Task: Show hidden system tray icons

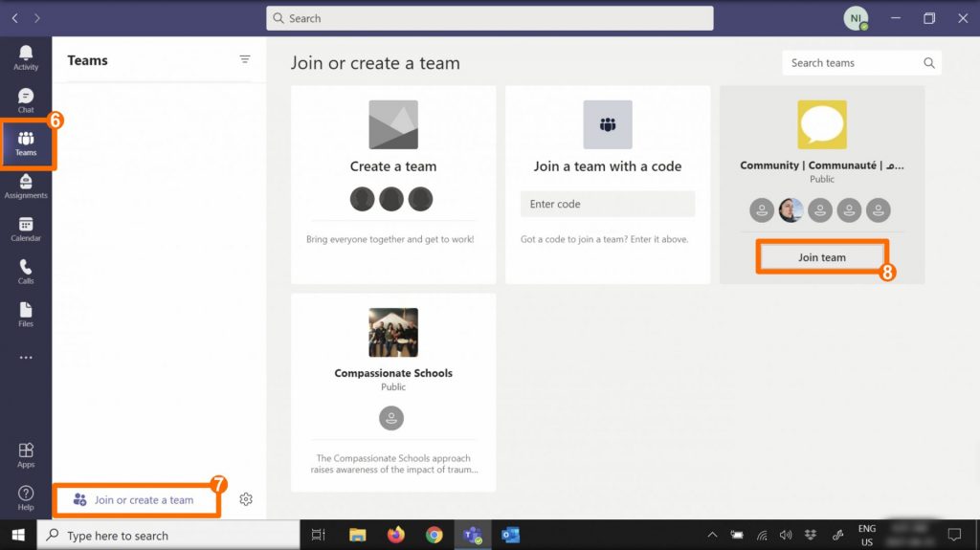Action: (712, 535)
